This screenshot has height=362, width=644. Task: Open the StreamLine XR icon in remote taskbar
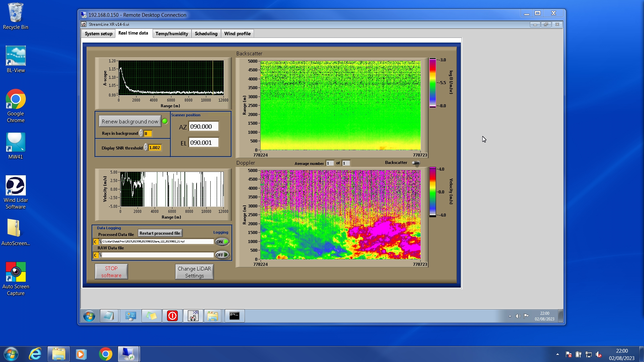click(193, 316)
